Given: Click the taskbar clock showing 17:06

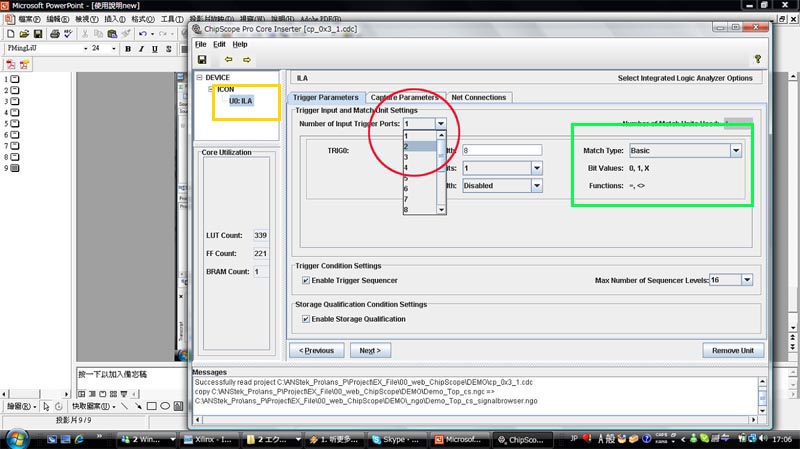Looking at the screenshot, I should pyautogui.click(x=782, y=439).
